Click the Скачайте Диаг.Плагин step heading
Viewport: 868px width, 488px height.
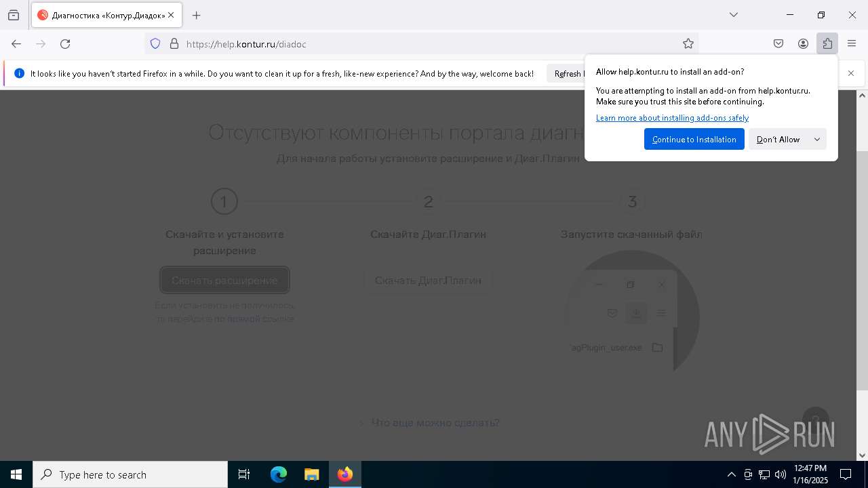coord(428,235)
